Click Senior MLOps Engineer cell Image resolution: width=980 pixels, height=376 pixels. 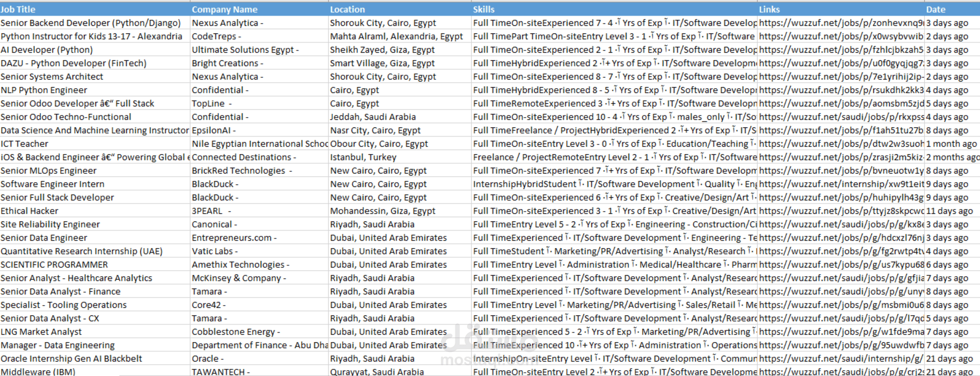coord(95,170)
